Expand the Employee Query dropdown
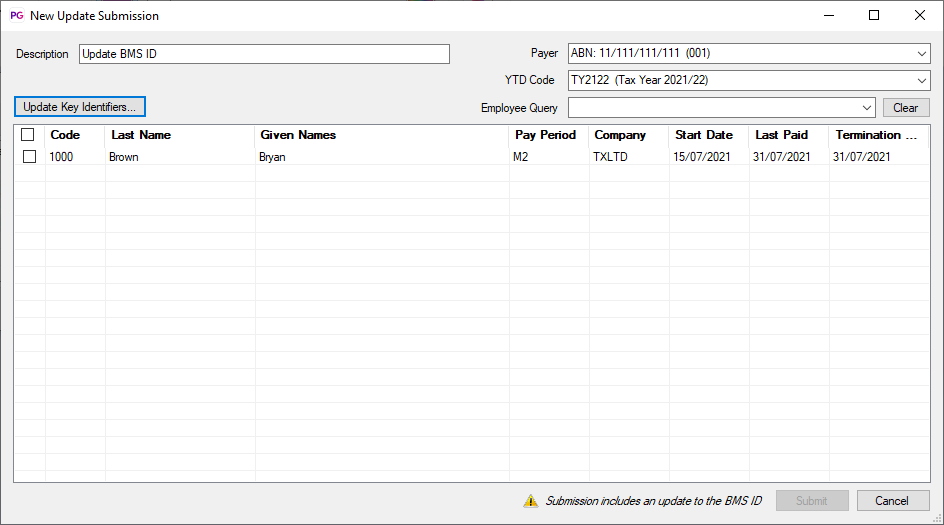The width and height of the screenshot is (944, 525). click(866, 108)
